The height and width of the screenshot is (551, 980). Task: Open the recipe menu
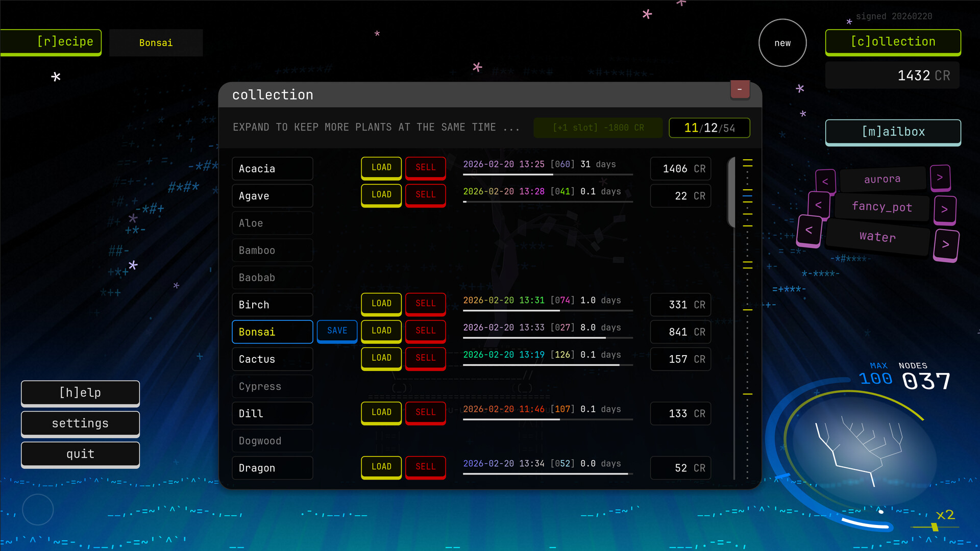50,42
